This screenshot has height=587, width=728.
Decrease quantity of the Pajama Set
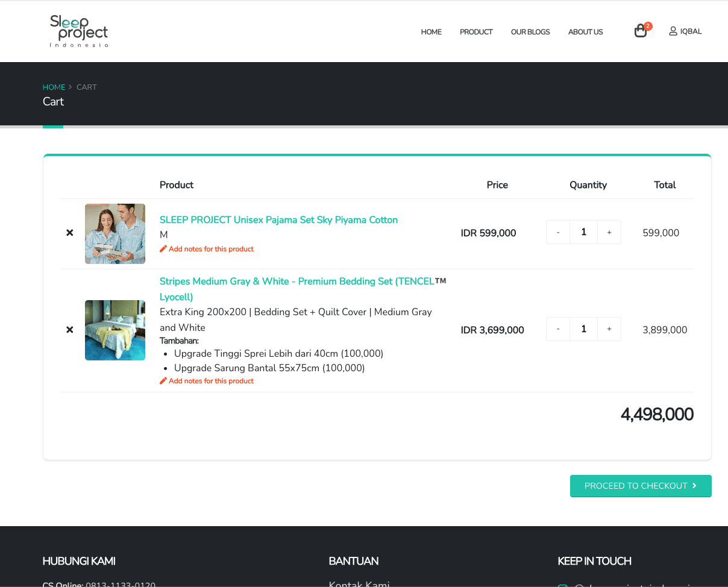pos(558,232)
